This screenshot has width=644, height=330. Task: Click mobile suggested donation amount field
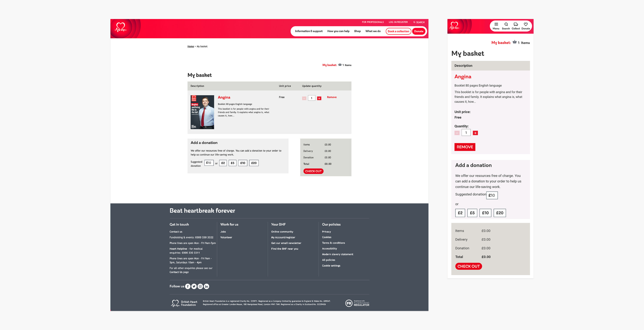492,195
